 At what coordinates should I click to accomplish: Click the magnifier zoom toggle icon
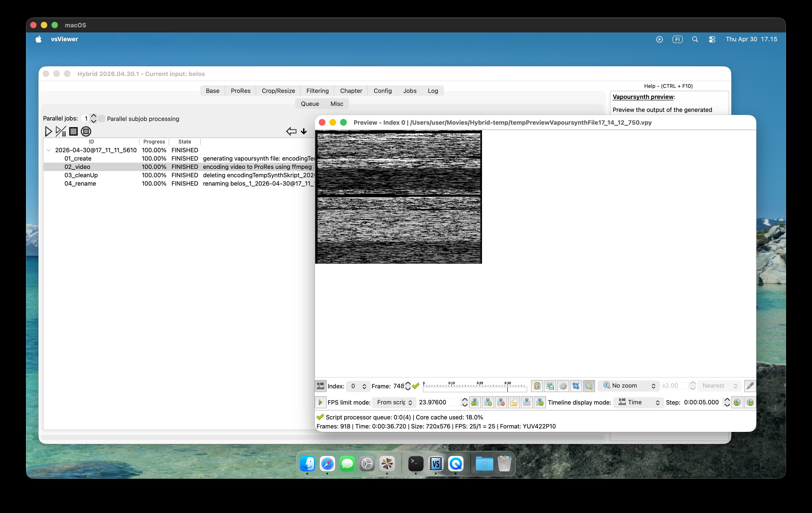tap(589, 386)
